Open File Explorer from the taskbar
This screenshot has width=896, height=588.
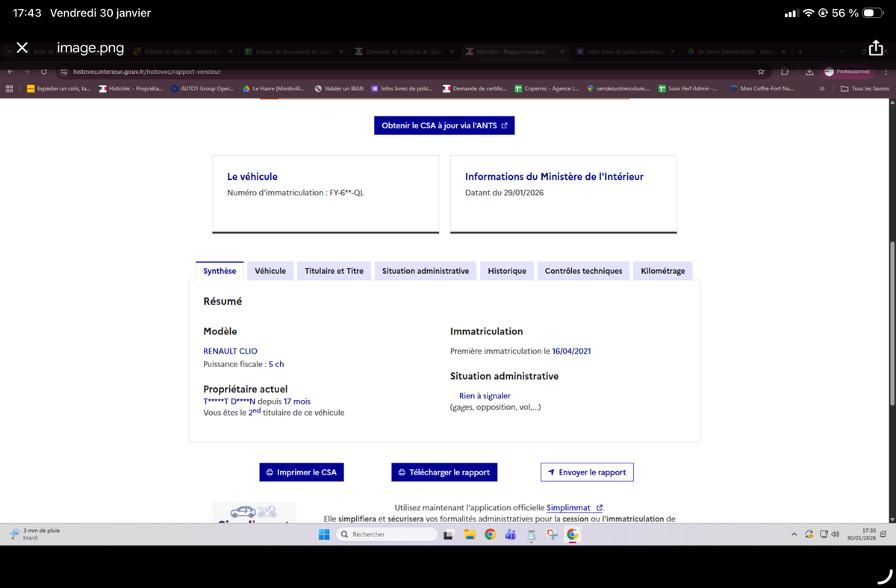[x=470, y=534]
